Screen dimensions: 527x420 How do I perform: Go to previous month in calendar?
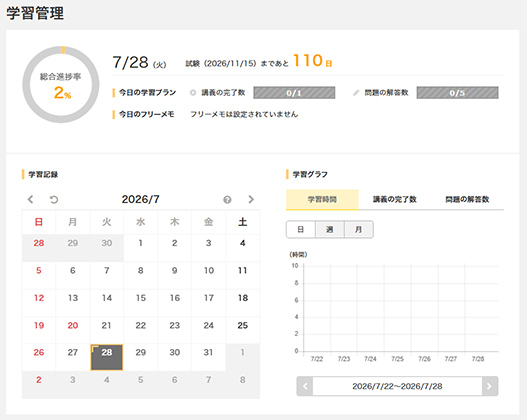(31, 200)
